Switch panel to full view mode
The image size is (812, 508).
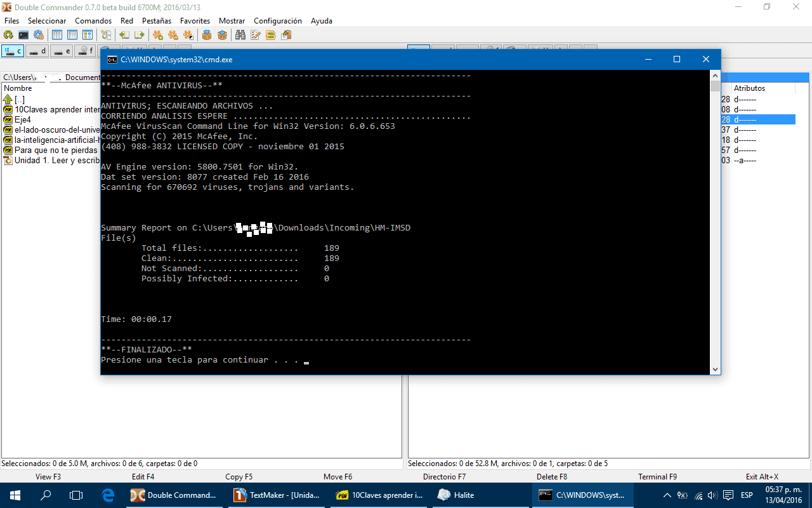(x=72, y=35)
